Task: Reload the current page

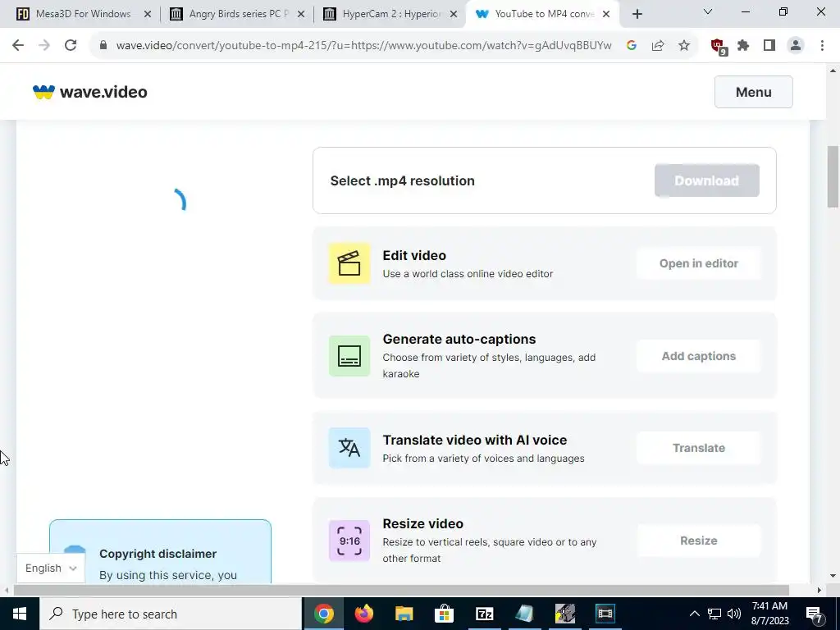Action: pyautogui.click(x=71, y=46)
